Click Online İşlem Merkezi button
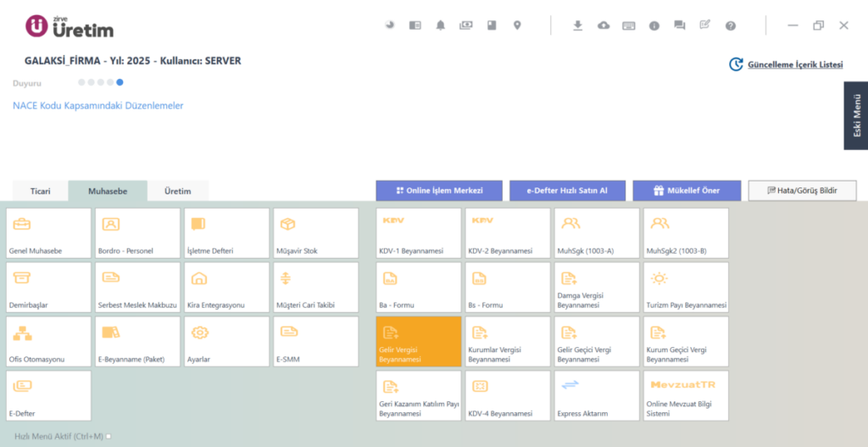The image size is (868, 447). [x=439, y=191]
